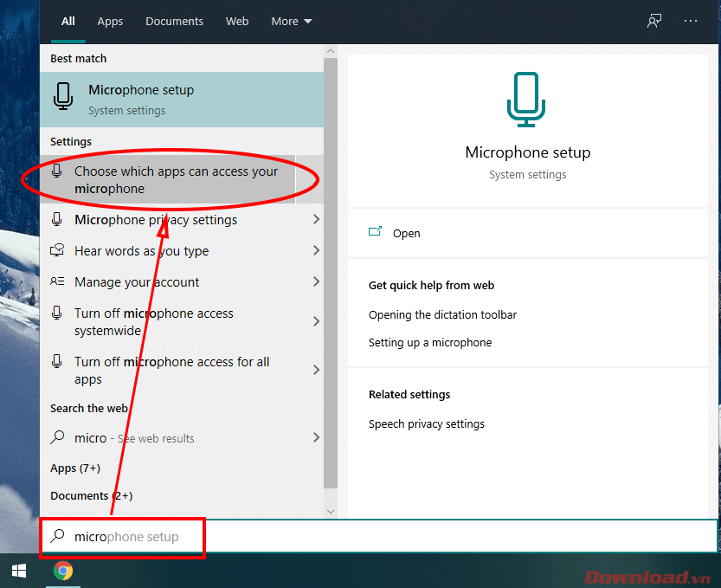The image size is (721, 588).
Task: Click the magnifier icon beside micro web result
Action: pyautogui.click(x=57, y=437)
